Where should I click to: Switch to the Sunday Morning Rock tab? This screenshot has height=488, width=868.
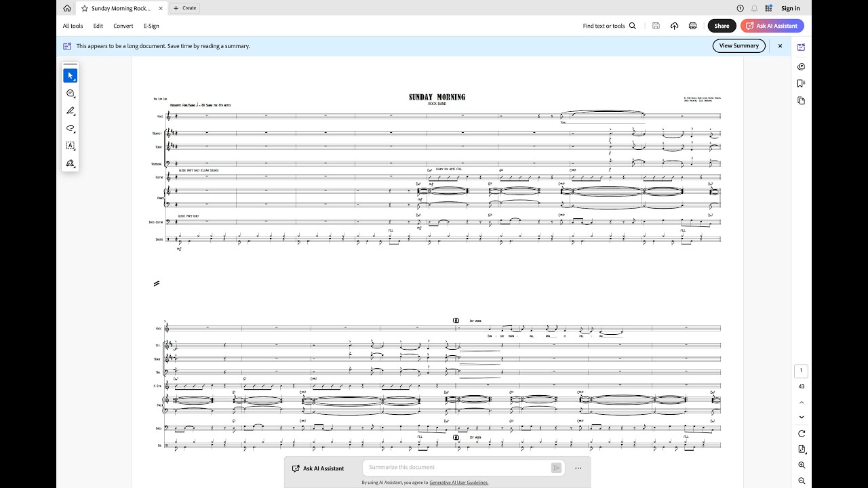point(121,8)
